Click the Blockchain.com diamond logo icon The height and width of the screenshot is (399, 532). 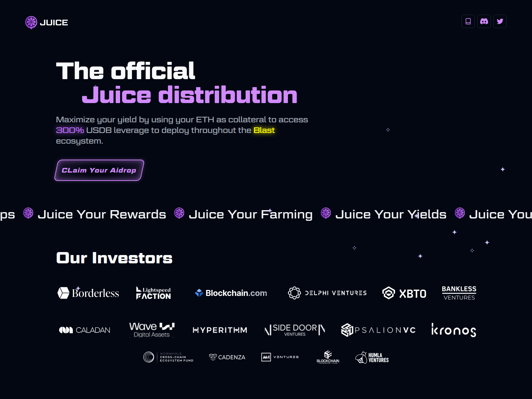click(199, 293)
